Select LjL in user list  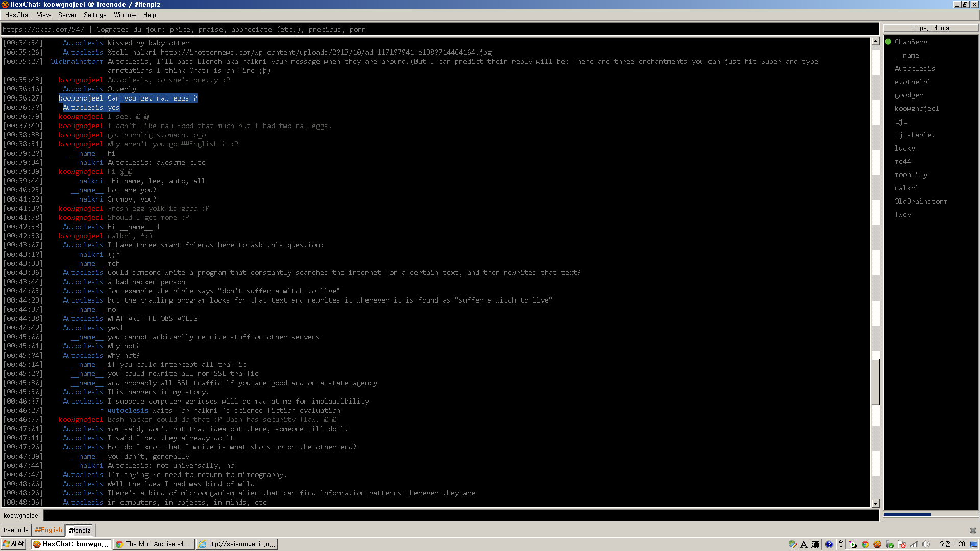pos(901,121)
